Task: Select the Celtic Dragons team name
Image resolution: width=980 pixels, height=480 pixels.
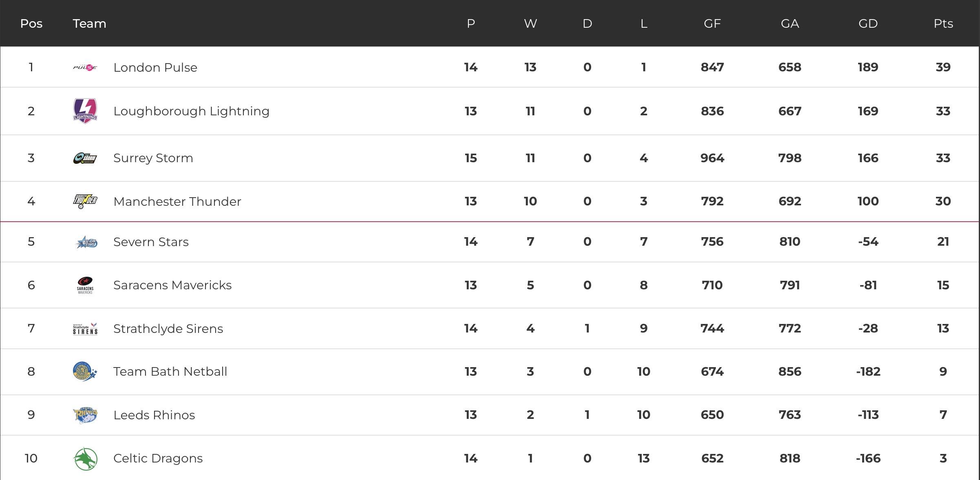Action: click(x=158, y=458)
